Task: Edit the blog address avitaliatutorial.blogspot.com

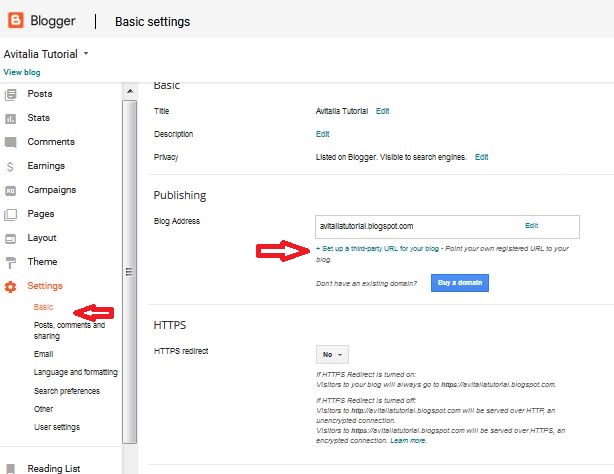Action: click(531, 226)
